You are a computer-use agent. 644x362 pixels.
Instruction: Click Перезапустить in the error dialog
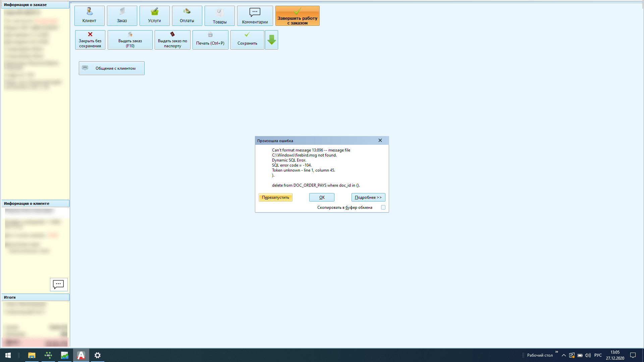coord(275,197)
